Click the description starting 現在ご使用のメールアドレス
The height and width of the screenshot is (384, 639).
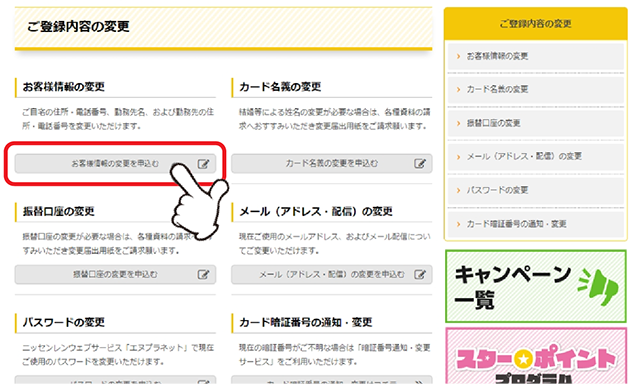(x=335, y=243)
